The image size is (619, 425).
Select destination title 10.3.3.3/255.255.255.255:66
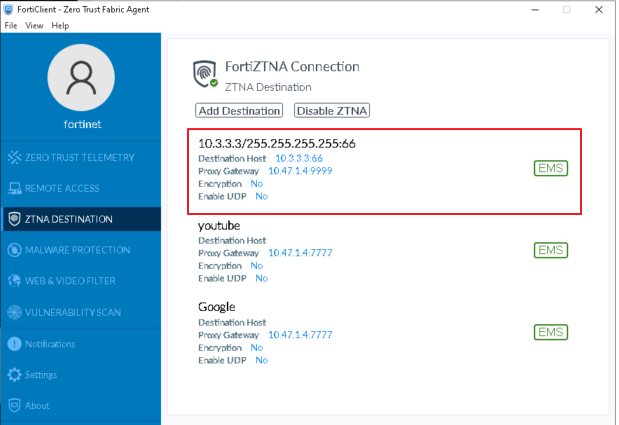(277, 144)
